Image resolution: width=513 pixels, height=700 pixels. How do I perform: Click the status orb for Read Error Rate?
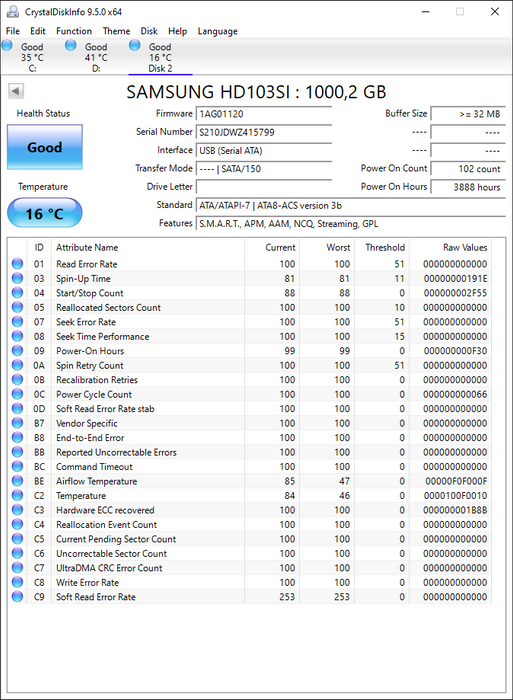[x=17, y=264]
